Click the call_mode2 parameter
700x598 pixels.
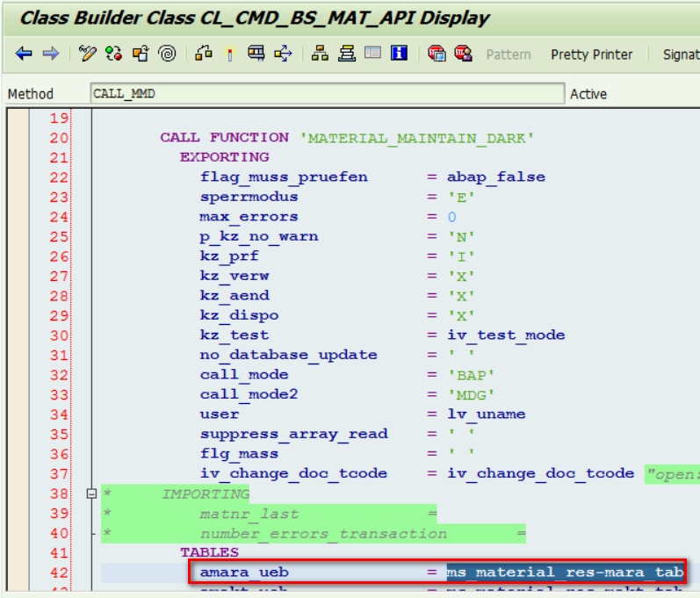click(249, 394)
